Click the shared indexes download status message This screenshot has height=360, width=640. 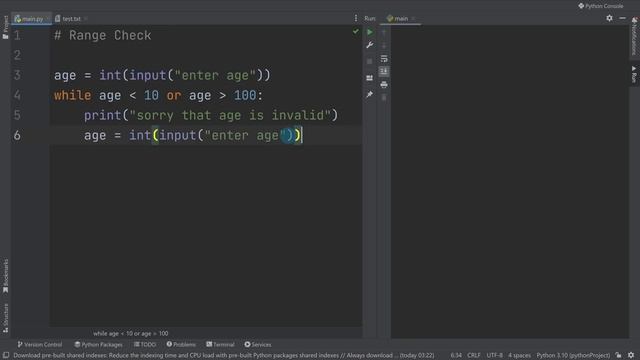(x=224, y=356)
